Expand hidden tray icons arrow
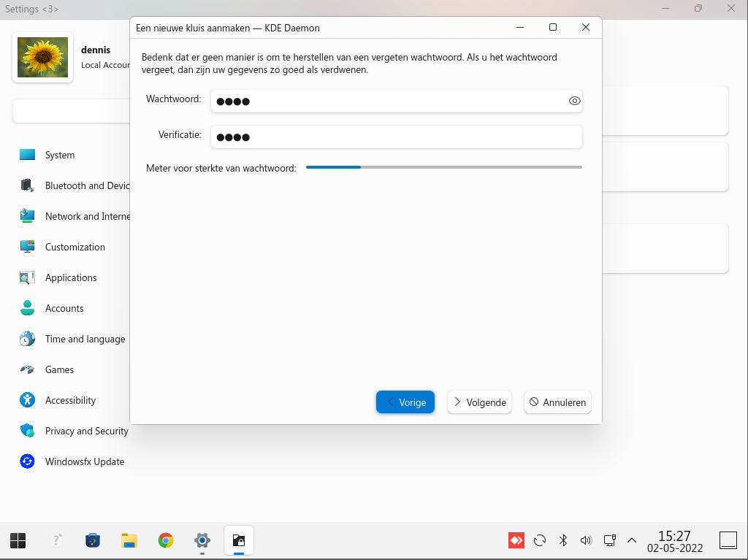 [x=632, y=540]
